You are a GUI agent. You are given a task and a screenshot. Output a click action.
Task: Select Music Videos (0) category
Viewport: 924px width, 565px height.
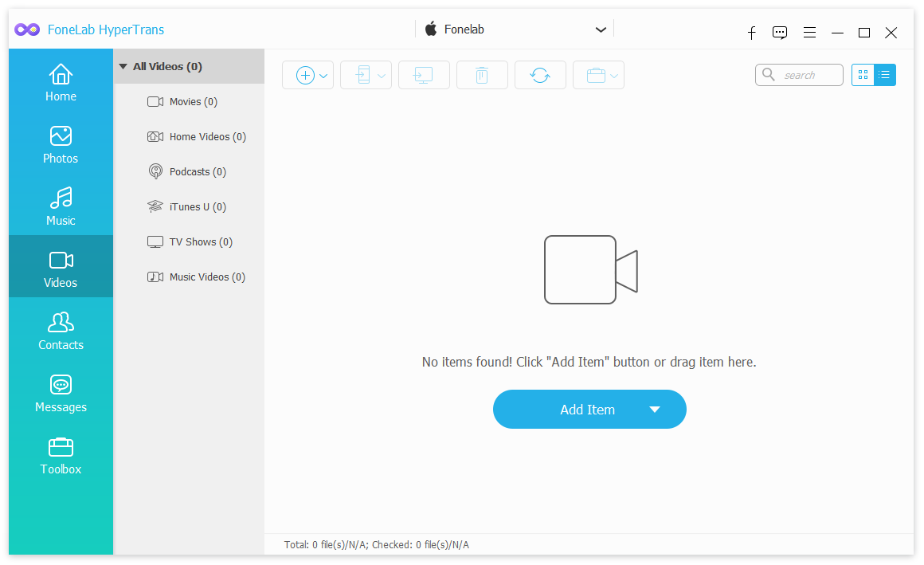(189, 277)
